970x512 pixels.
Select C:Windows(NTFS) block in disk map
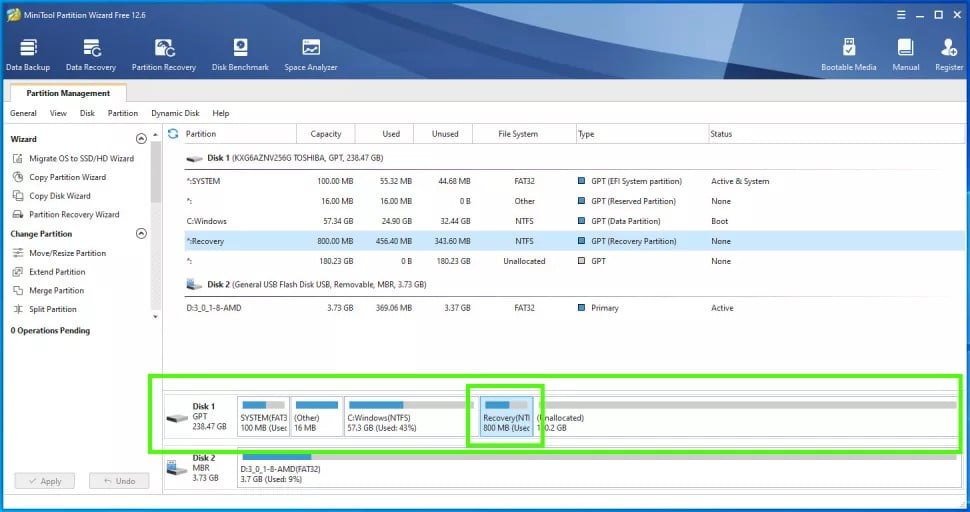411,416
